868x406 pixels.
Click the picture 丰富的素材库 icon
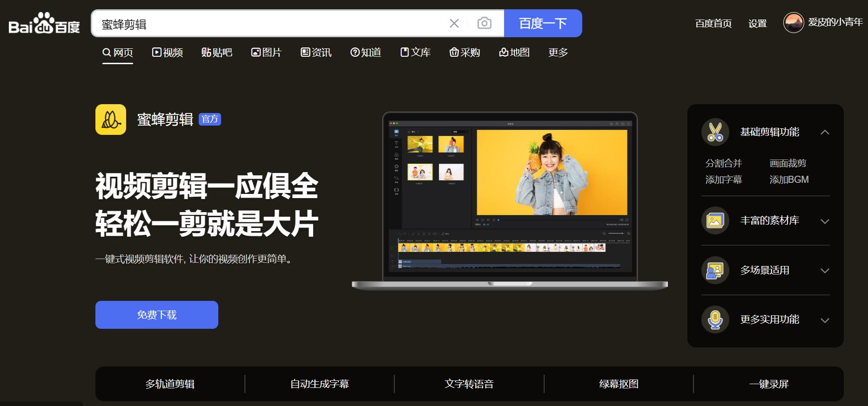click(x=715, y=220)
